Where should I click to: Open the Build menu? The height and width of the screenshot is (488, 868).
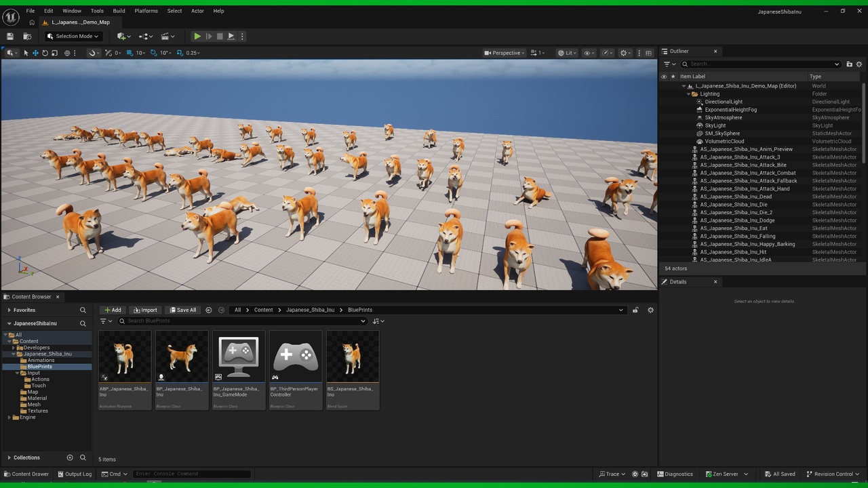(x=119, y=11)
